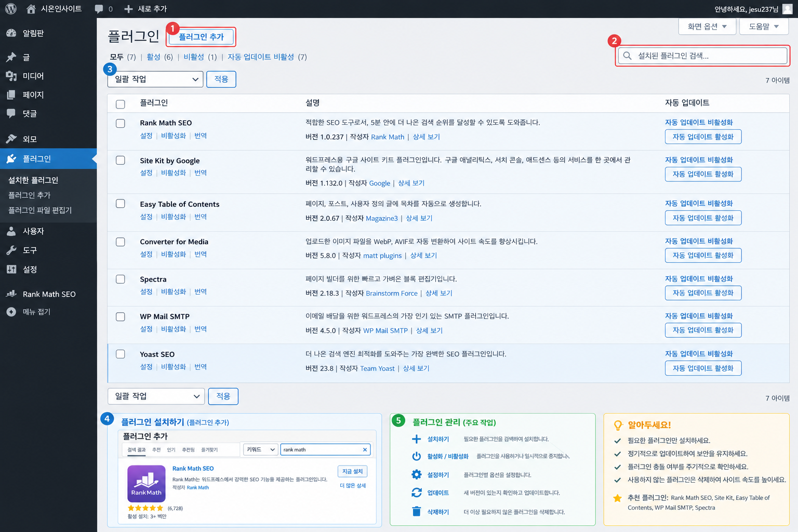Click the gear icon beside 설정하기
Image resolution: width=798 pixels, height=532 pixels.
tap(416, 474)
